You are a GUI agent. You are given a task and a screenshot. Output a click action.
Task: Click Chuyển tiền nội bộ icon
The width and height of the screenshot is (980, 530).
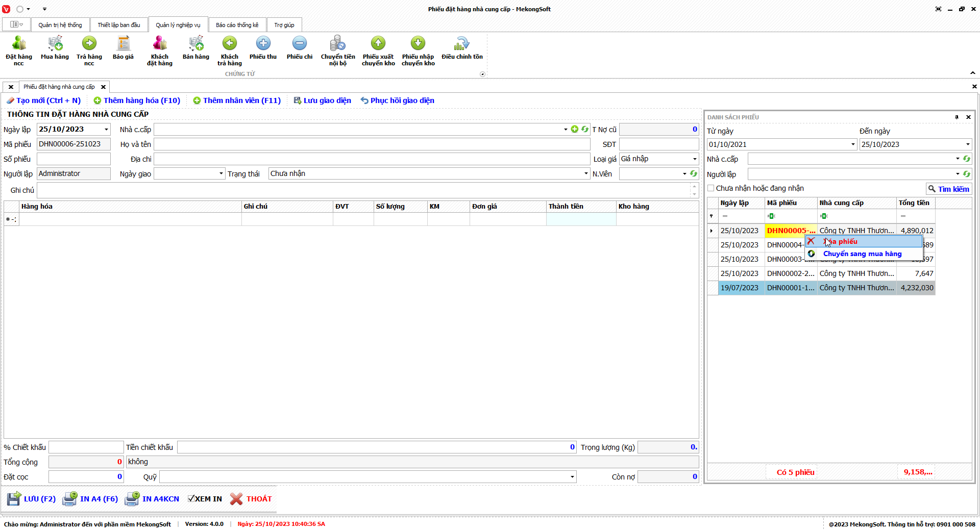click(337, 50)
